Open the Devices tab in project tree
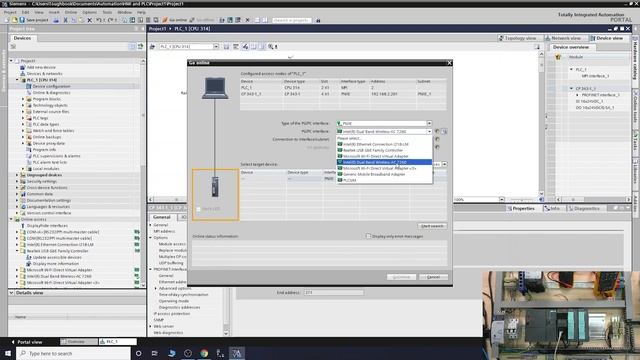Viewport: 640px width, 360px height. pyautogui.click(x=22, y=38)
